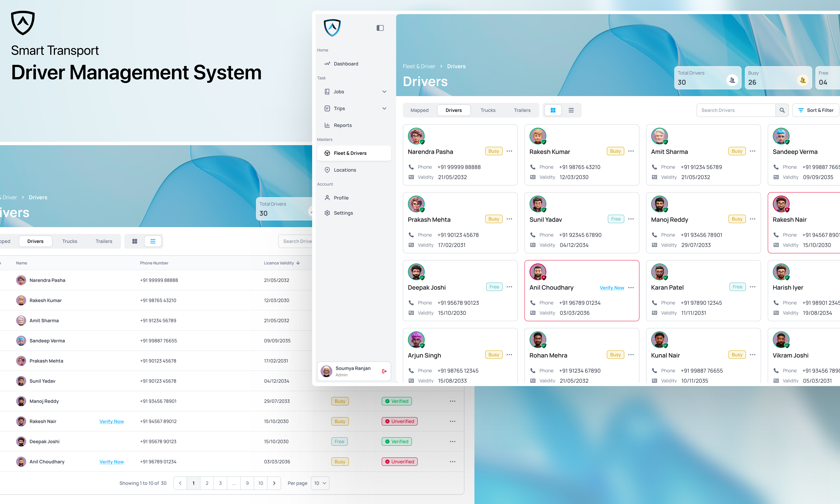Open row options for Manoj Reddy
This screenshot has height=504, width=840.
tap(453, 401)
